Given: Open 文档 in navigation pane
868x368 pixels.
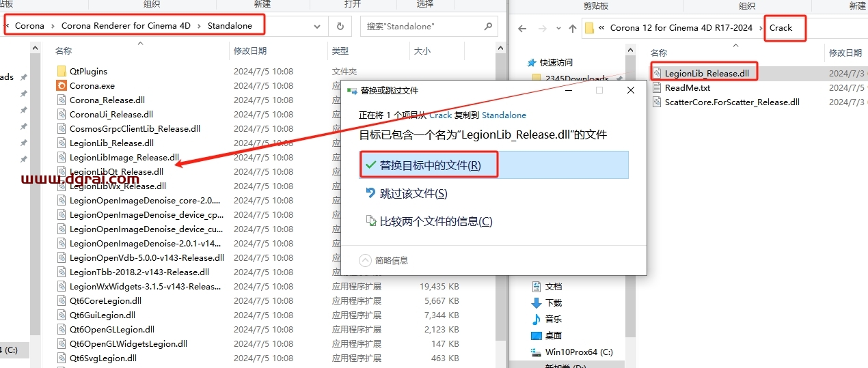Looking at the screenshot, I should 553,286.
